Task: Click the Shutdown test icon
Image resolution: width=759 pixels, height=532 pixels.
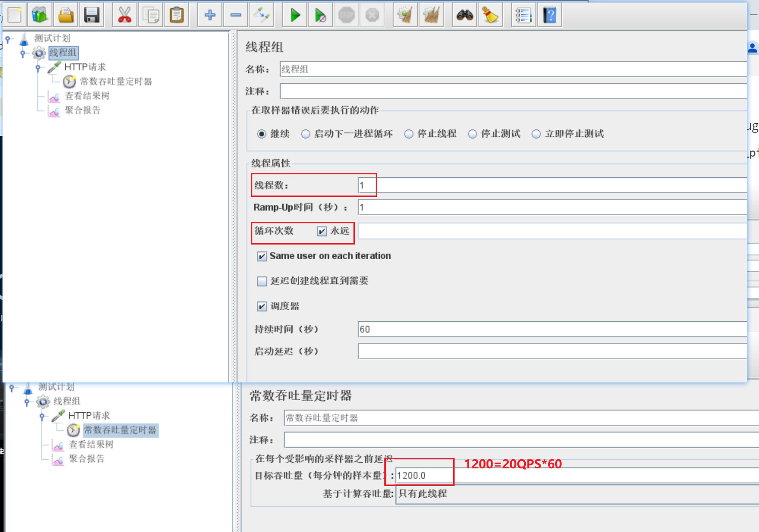Action: click(372, 15)
